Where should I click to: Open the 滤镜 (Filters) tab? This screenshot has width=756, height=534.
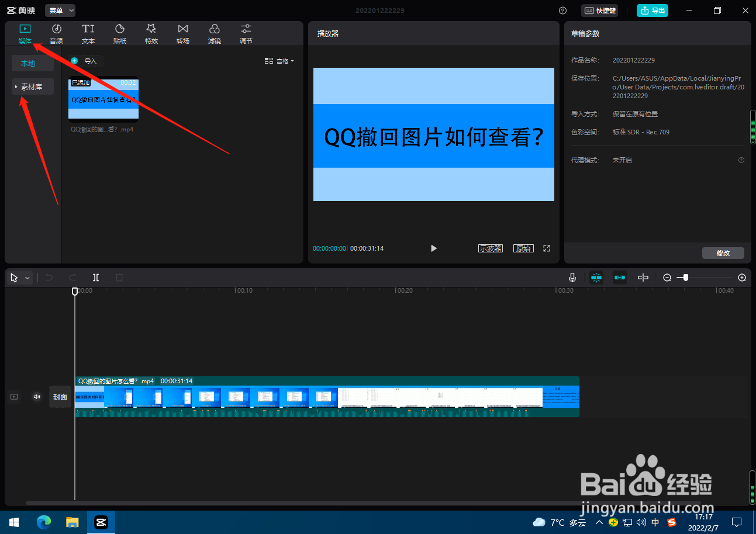pos(215,34)
